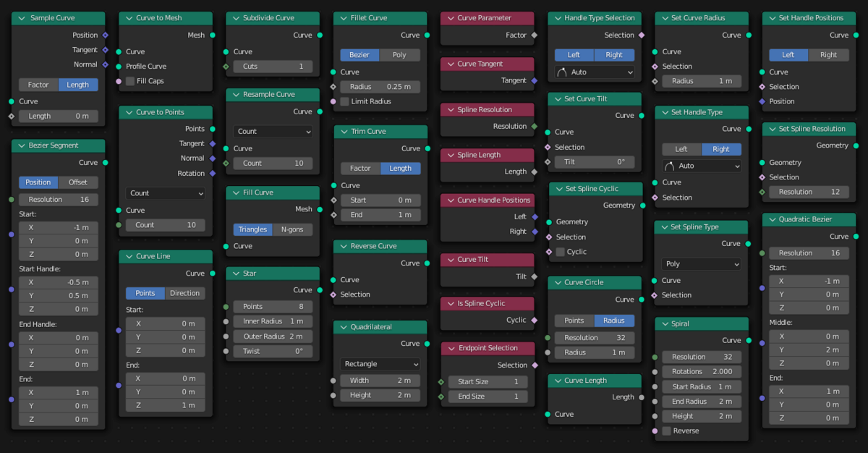Switch Fillet Curve to Poly mode
The width and height of the screenshot is (868, 453).
tap(400, 55)
